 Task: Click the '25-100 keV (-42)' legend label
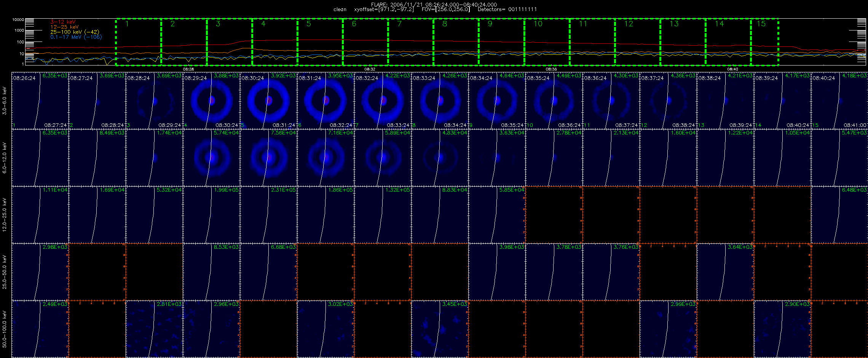pos(75,32)
